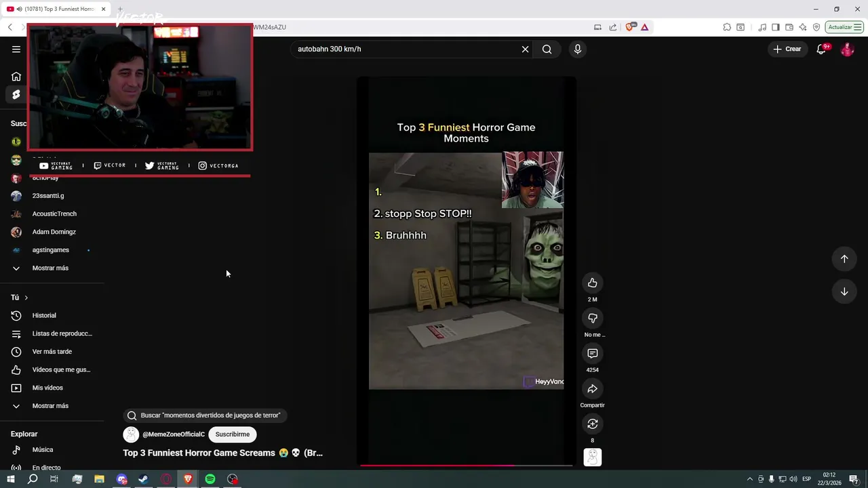
Task: Expand the Tú section chevron
Action: tap(26, 298)
